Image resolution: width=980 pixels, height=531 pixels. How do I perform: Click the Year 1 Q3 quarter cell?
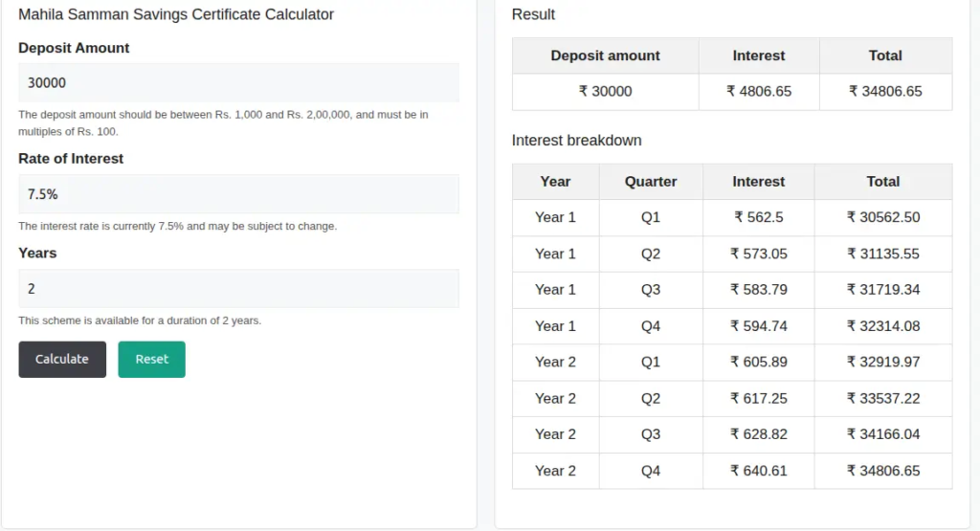tap(651, 290)
